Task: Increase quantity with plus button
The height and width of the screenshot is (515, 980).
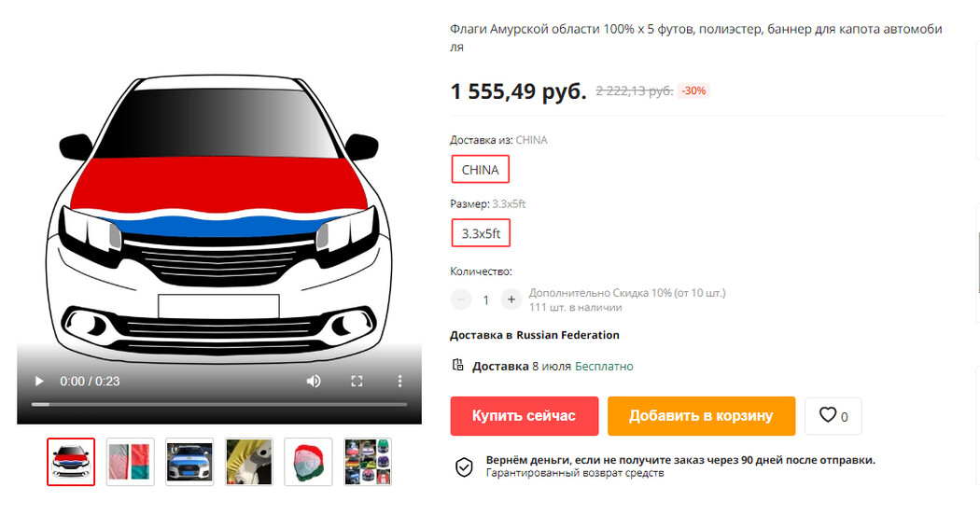Action: 511,300
